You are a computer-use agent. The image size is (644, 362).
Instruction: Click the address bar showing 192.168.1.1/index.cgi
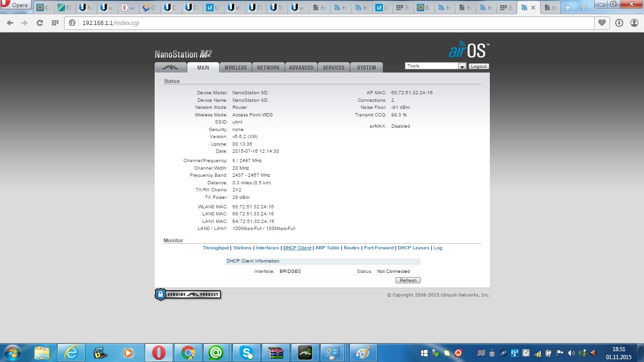tap(329, 23)
